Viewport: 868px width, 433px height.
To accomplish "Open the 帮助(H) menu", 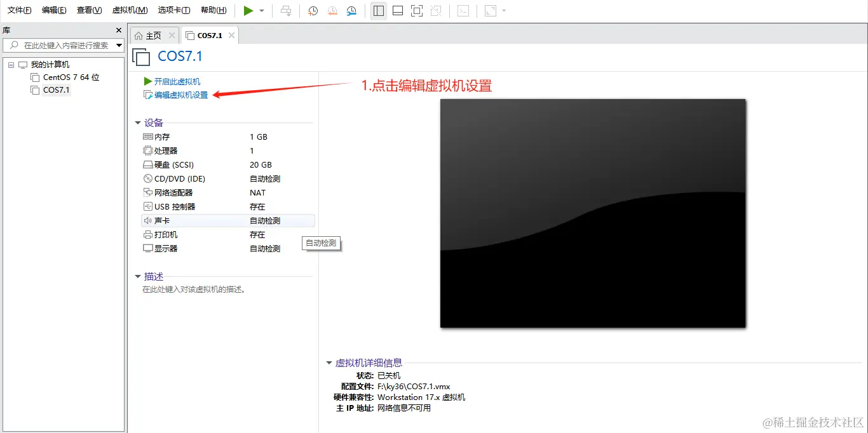I will [214, 10].
